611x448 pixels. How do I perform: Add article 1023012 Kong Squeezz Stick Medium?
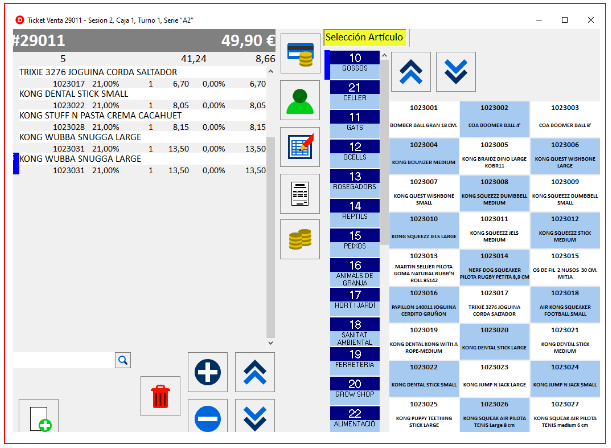coord(565,230)
